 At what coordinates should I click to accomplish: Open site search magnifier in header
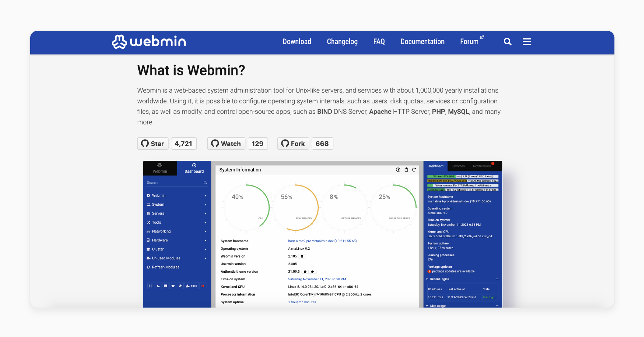507,42
